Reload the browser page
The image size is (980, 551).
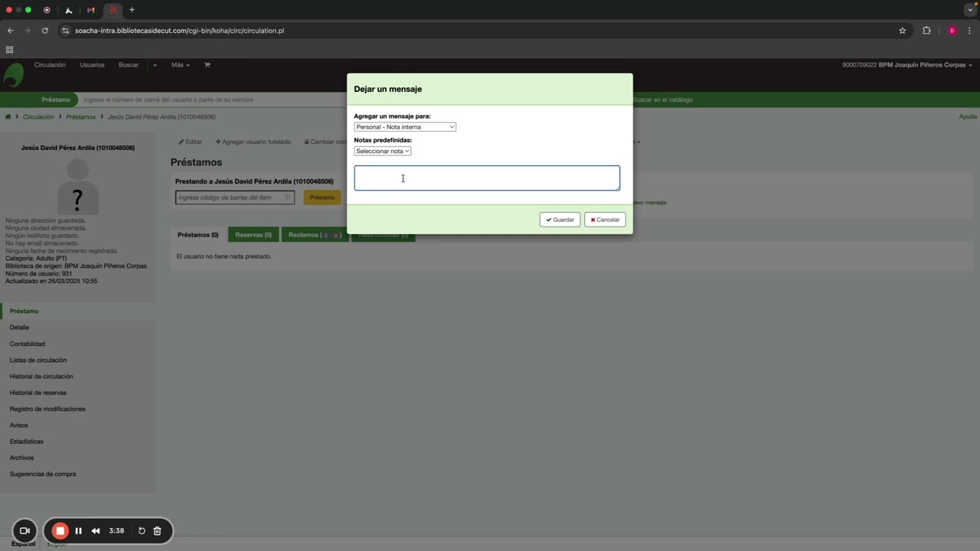tap(45, 31)
